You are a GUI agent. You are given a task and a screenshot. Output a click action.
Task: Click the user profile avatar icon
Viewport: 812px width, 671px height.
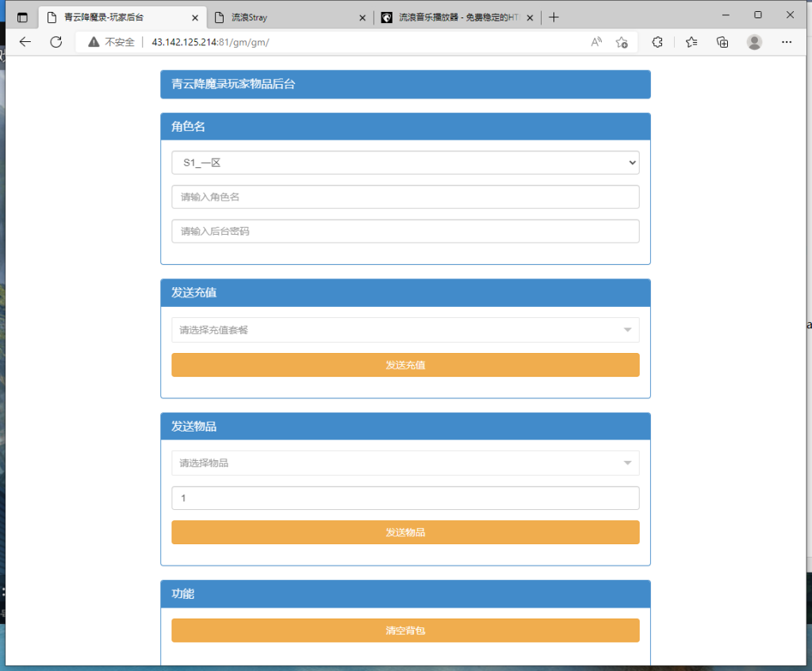[755, 42]
